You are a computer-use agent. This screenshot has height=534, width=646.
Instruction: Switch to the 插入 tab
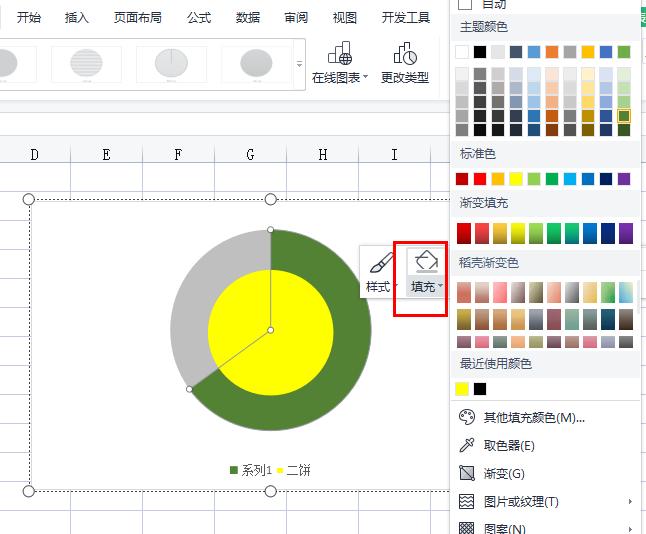(77, 17)
